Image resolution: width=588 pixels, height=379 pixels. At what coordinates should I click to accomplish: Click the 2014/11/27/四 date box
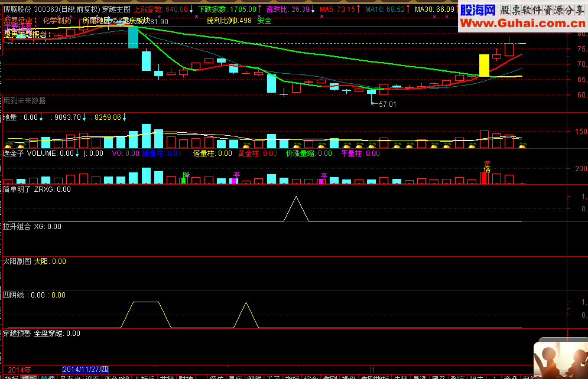(x=86, y=370)
